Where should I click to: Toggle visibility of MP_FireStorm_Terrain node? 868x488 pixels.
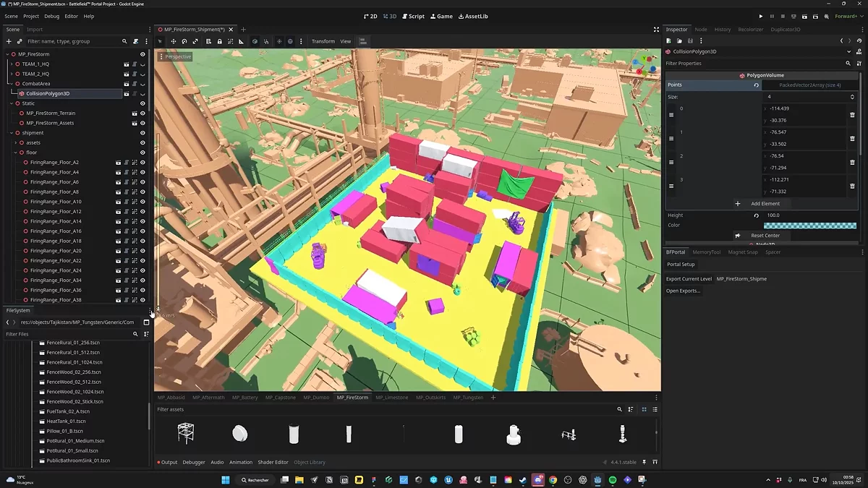click(x=142, y=114)
